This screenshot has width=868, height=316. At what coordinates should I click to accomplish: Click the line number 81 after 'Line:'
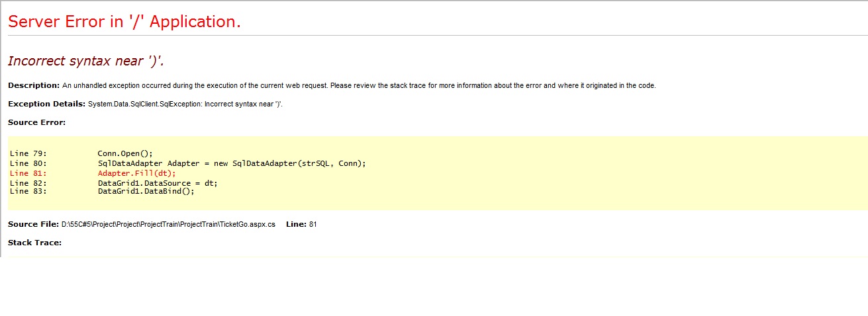click(313, 225)
